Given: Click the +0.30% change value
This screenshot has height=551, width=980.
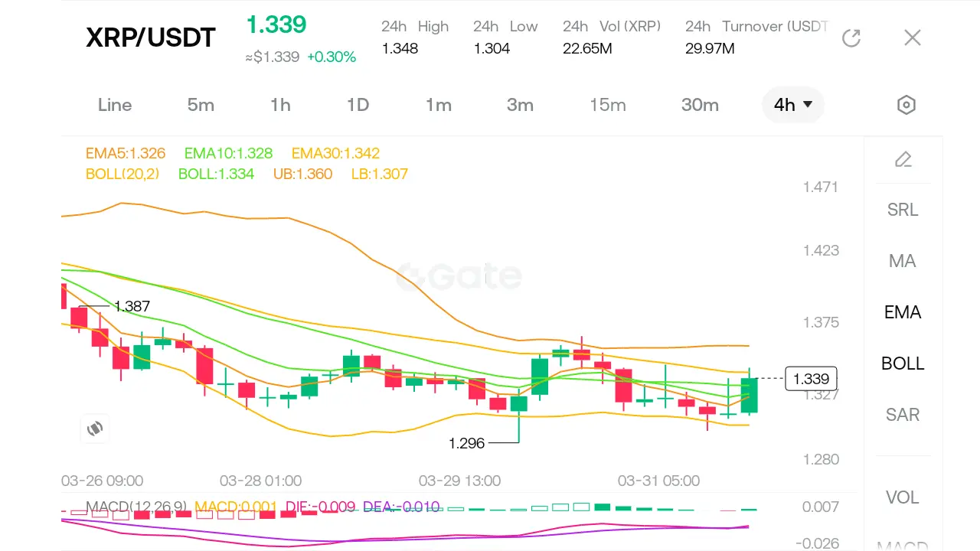Looking at the screenshot, I should 332,57.
